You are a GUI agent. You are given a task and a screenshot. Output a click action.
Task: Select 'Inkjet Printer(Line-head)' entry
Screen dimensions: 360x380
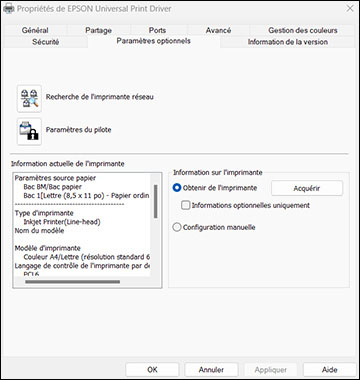62,222
